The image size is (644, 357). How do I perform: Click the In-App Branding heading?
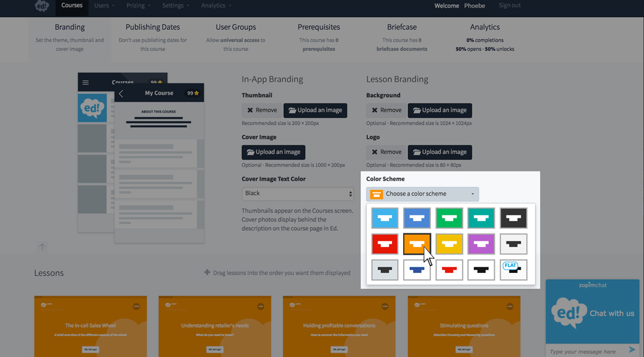(272, 79)
